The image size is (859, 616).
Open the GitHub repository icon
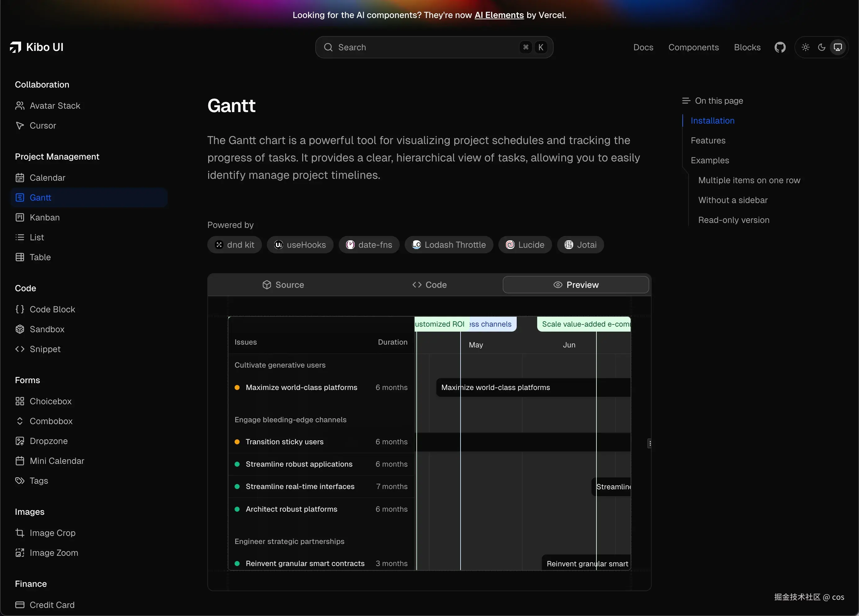click(x=780, y=48)
